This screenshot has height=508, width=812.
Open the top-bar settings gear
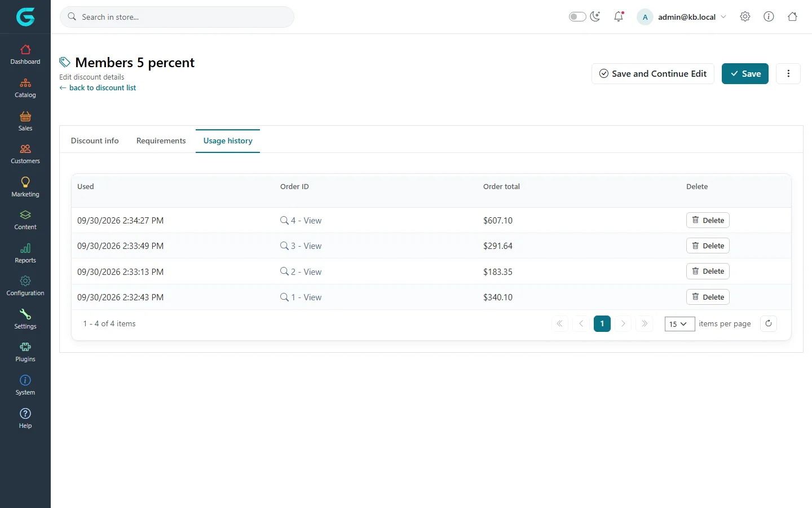(745, 16)
